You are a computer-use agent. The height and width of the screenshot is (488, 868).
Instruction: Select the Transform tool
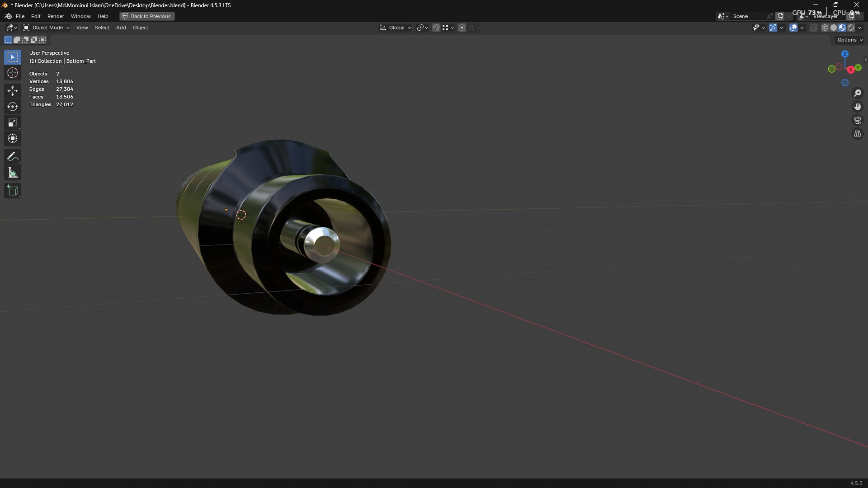13,138
